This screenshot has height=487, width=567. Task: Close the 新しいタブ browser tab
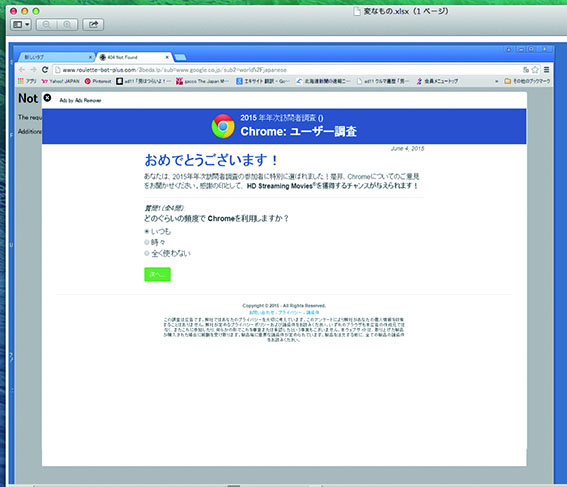90,57
